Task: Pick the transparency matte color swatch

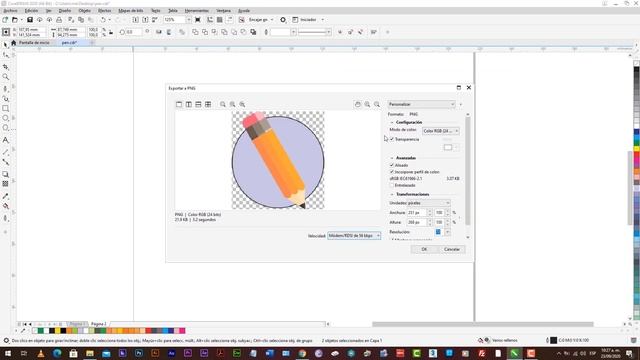Action: [448, 147]
